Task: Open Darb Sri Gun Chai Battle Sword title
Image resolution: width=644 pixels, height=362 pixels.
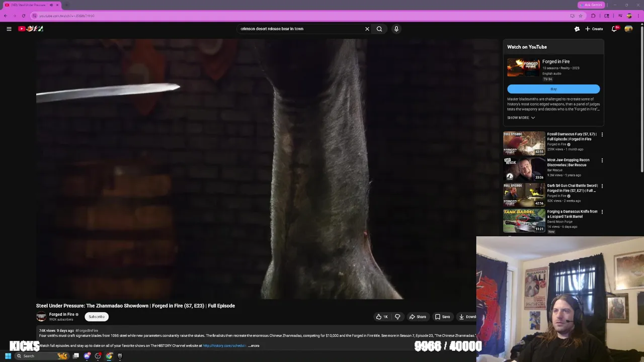Action: click(x=572, y=188)
